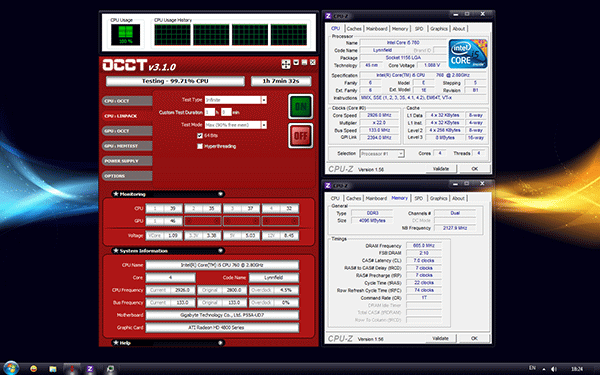
Task: Click Validate in the memory CPU-Z window
Action: pos(440,338)
